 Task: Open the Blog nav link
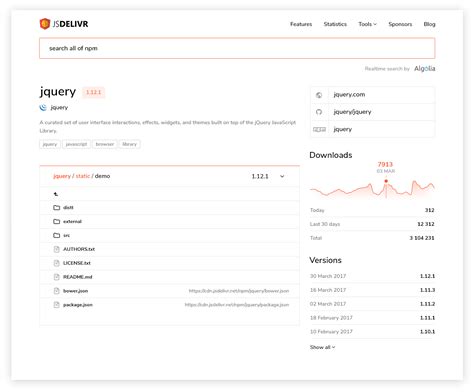[429, 24]
